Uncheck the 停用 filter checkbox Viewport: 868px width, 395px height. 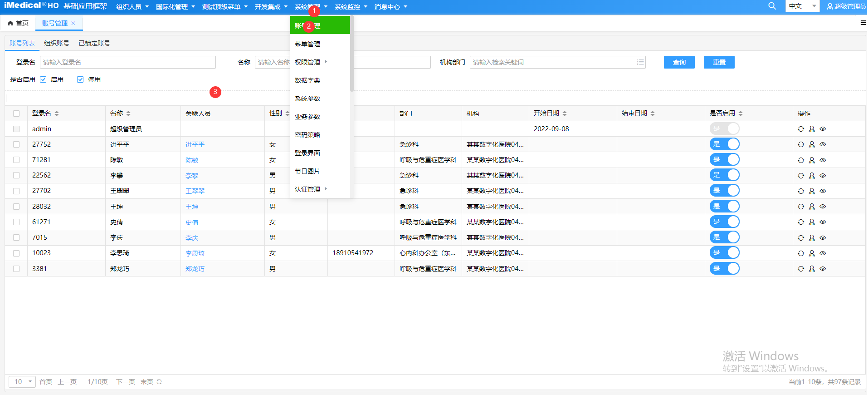point(80,79)
